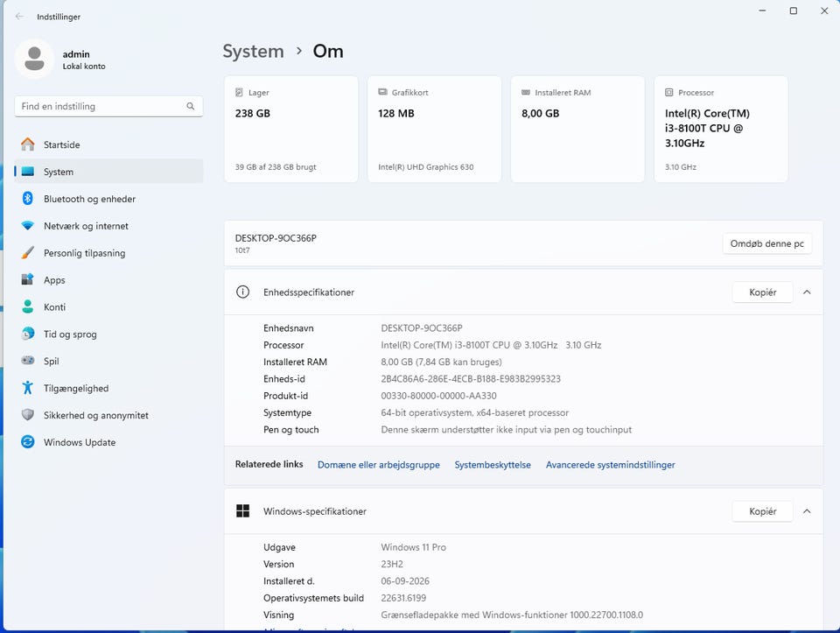Open Startside in the sidebar
The image size is (840, 633).
108,144
